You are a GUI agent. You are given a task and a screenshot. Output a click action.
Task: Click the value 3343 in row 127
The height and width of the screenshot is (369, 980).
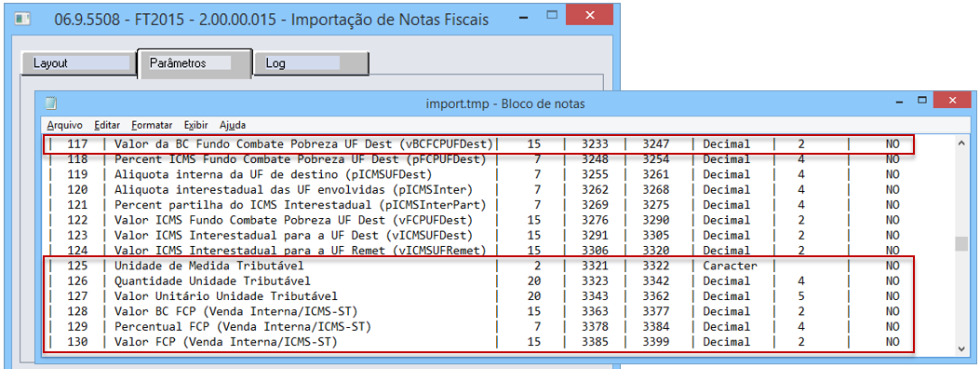tap(596, 295)
